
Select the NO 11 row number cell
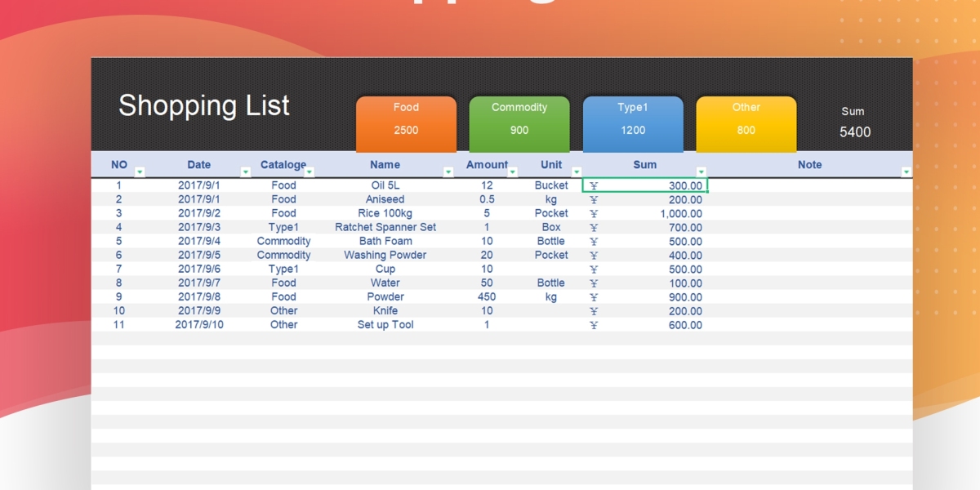coord(119,324)
